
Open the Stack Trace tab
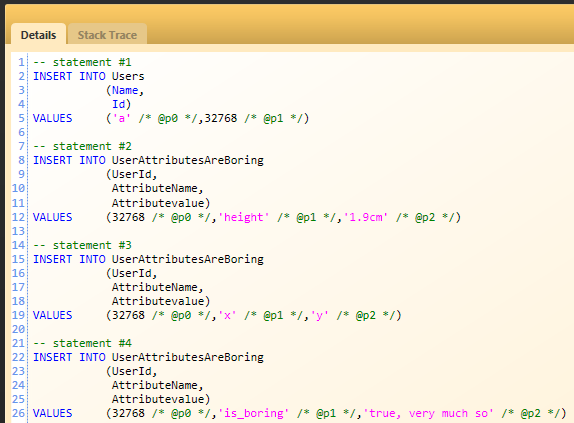[107, 35]
